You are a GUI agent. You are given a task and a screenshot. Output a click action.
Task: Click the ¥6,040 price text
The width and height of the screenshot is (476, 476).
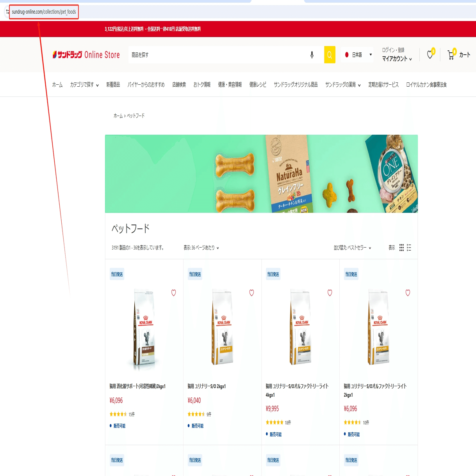(194, 400)
